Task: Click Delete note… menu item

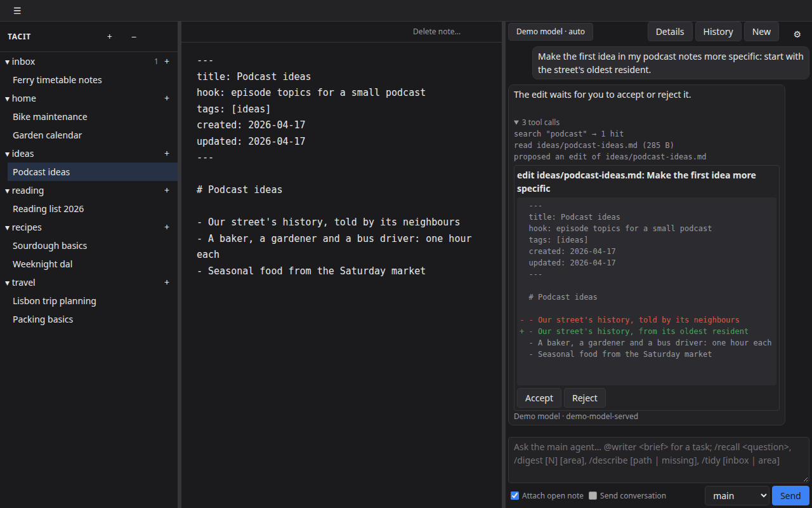Action: [436, 32]
